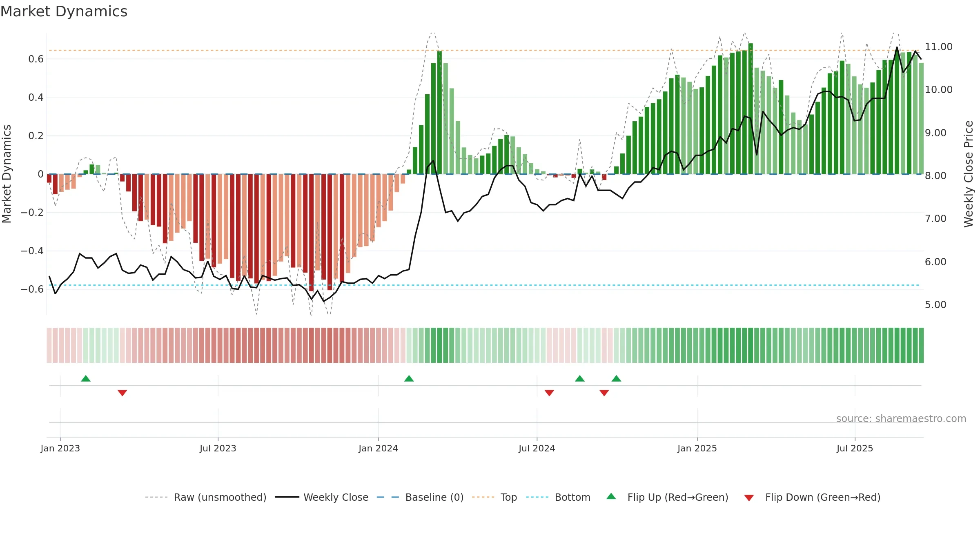980x551 pixels.
Task: Click the Flip Up marker near late January 2023
Action: [x=86, y=379]
